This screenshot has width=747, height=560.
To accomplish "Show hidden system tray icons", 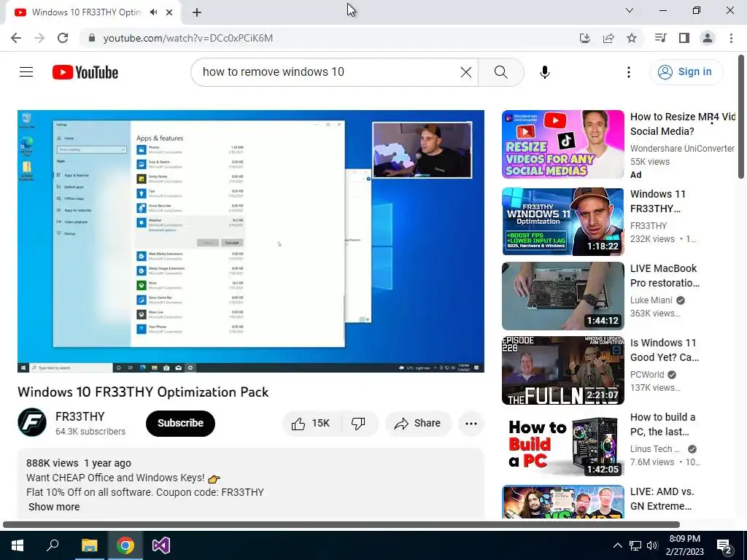I will pyautogui.click(x=617, y=545).
